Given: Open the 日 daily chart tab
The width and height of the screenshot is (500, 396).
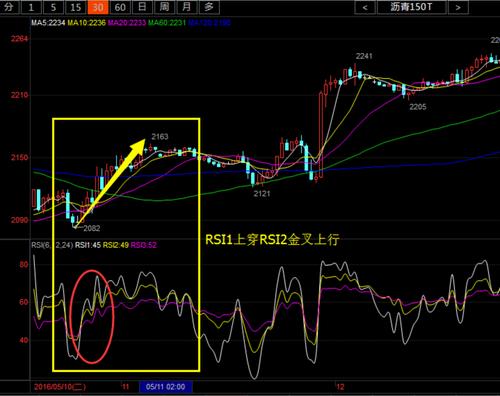Looking at the screenshot, I should pos(142,7).
